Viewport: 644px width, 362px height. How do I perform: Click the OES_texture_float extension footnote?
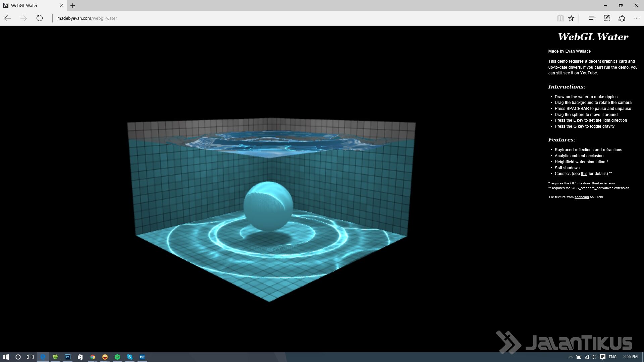click(x=582, y=183)
